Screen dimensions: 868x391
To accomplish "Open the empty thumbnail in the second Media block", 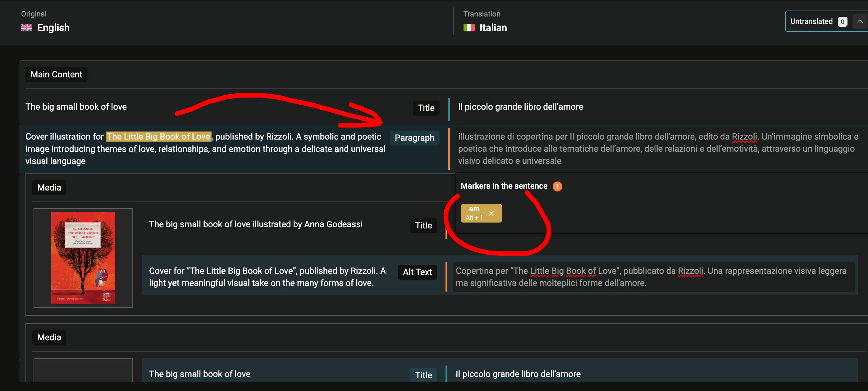I will (83, 370).
